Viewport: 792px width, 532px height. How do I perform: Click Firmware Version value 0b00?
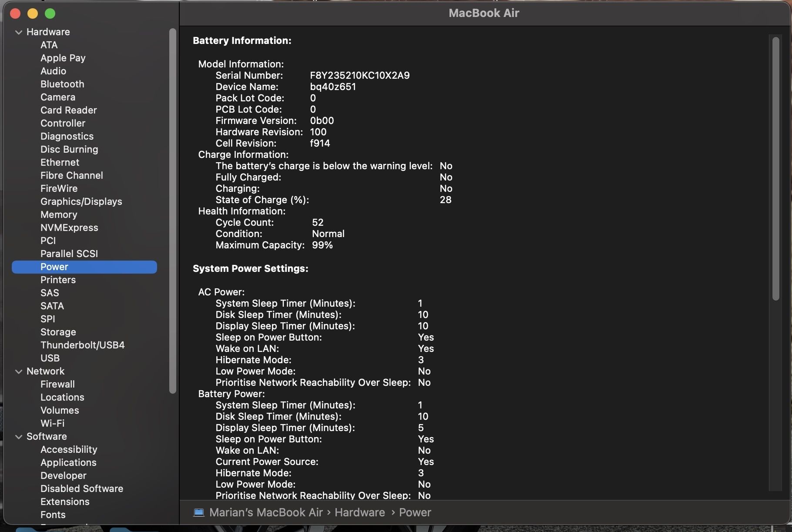[322, 120]
